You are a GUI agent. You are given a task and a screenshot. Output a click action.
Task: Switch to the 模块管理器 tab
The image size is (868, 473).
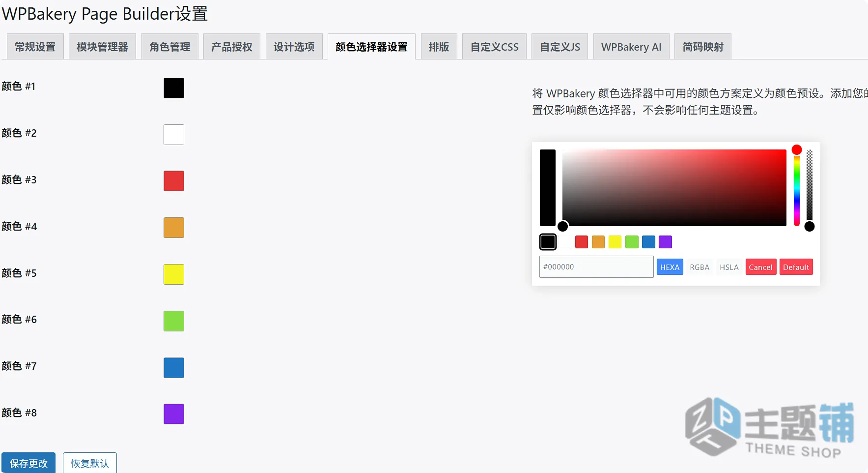point(102,47)
